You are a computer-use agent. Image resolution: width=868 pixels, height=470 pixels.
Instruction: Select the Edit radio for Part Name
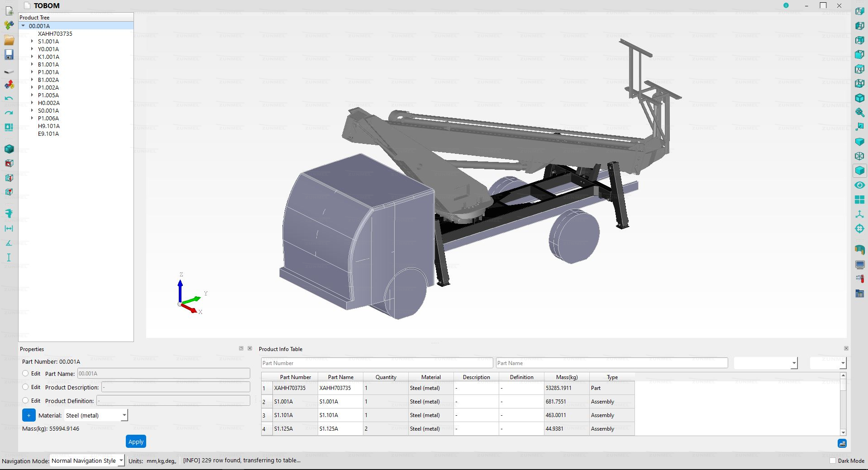click(x=26, y=374)
